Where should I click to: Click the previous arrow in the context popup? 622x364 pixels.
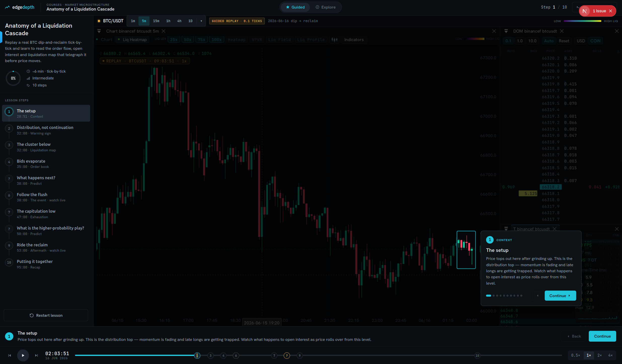point(538,296)
